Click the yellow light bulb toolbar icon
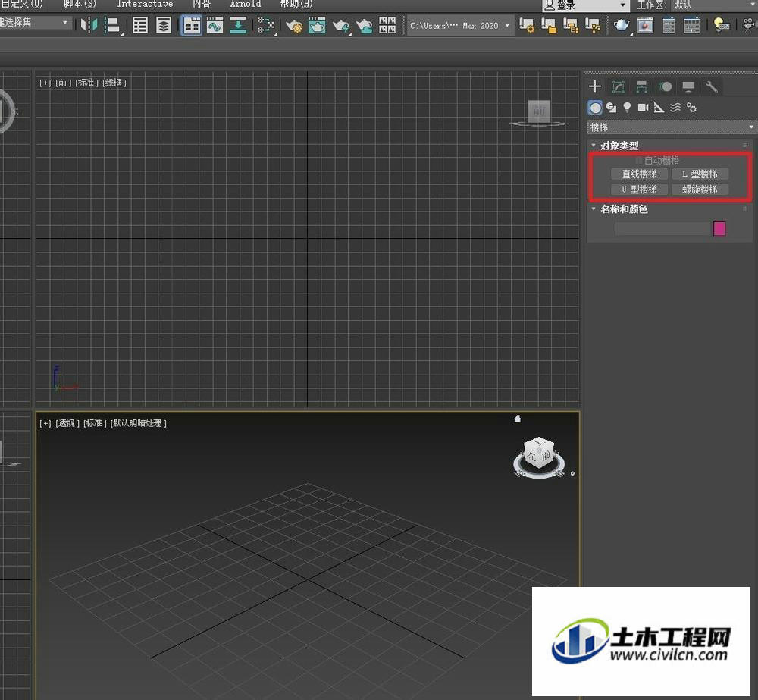Viewport: 758px width, 700px height. pos(722,25)
